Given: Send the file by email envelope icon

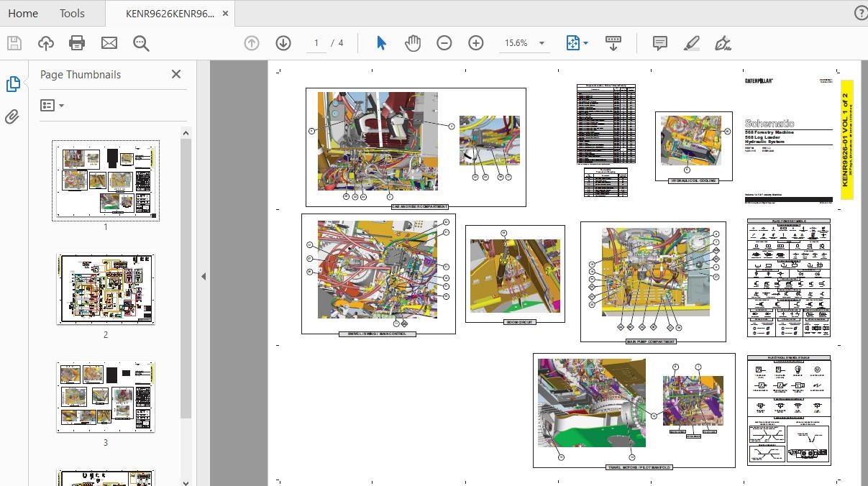Looking at the screenshot, I should pyautogui.click(x=109, y=43).
